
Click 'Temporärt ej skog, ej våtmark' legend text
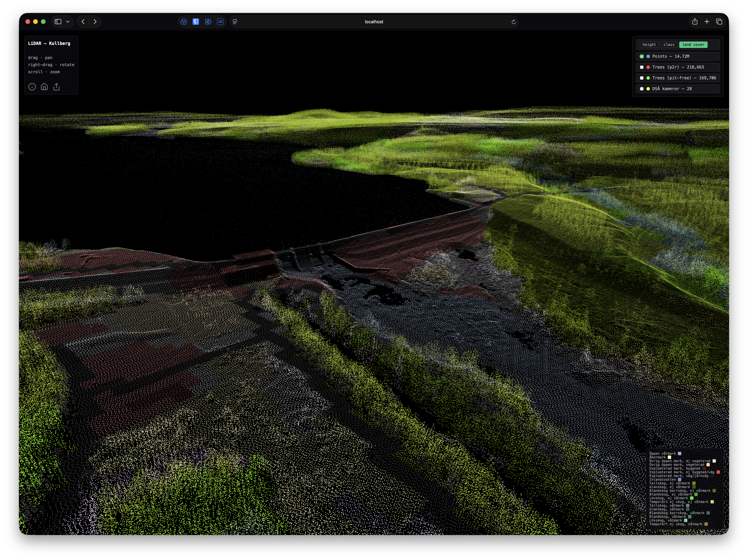coord(679,502)
